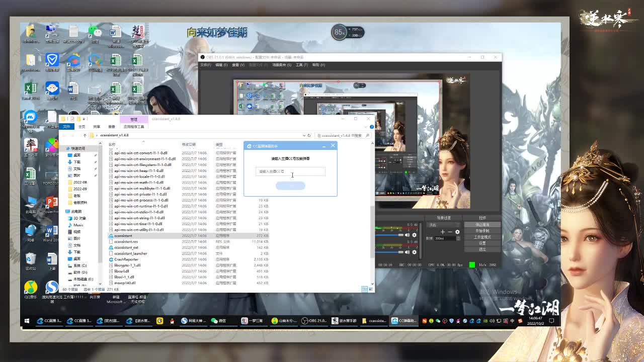Open the 应用程序工具 ribbon tab

[x=134, y=127]
